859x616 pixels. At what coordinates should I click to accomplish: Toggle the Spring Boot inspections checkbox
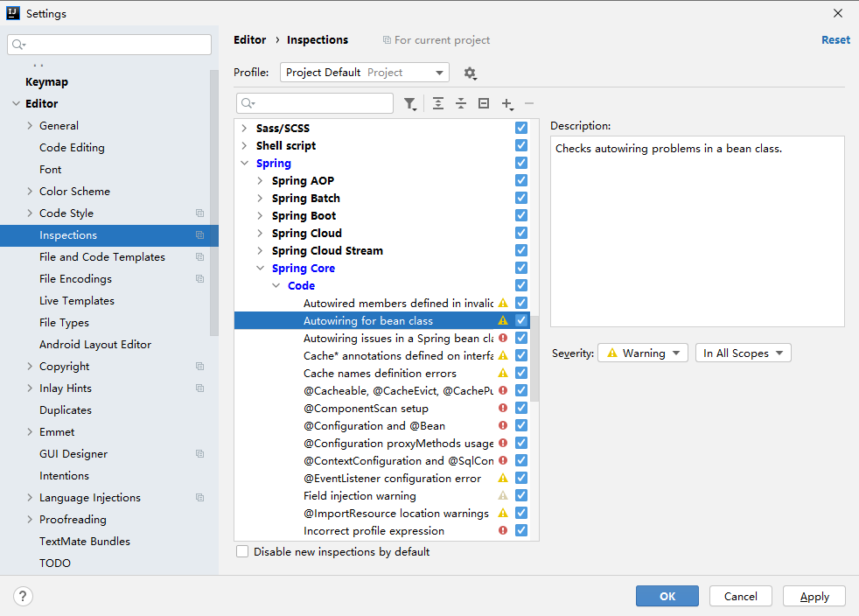521,216
